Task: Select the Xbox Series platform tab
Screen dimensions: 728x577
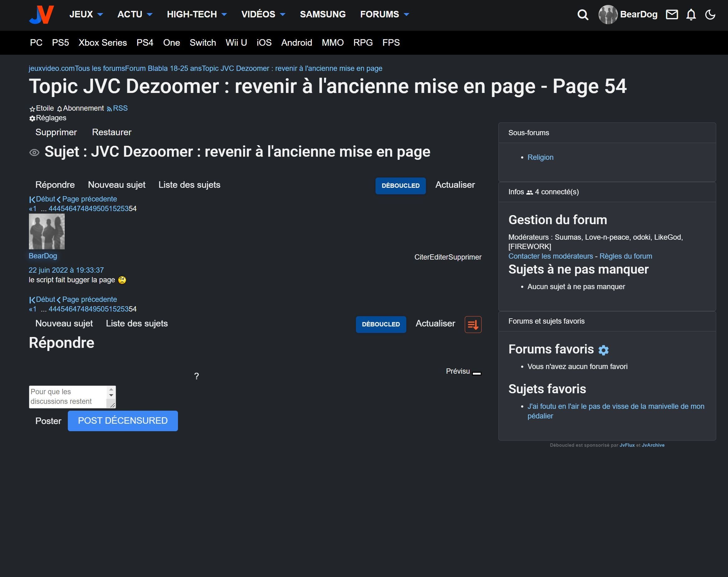Action: point(103,43)
